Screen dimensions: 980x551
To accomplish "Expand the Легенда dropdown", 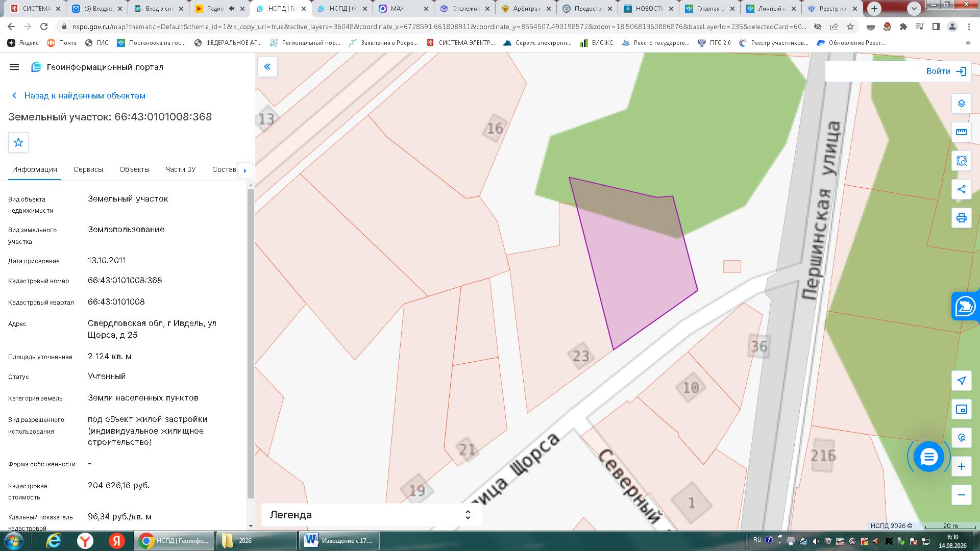I will pos(372,515).
